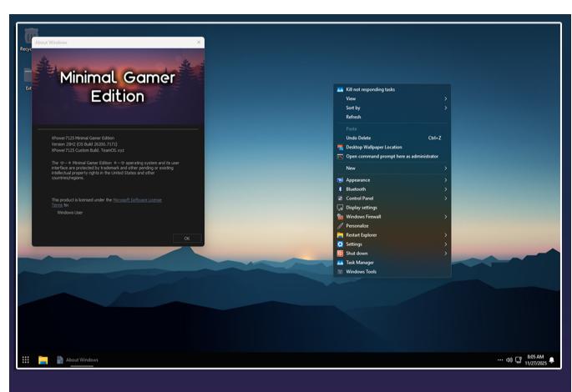Select the Recycle Bin desktop icon
This screenshot has height=392, width=572.
(28, 39)
